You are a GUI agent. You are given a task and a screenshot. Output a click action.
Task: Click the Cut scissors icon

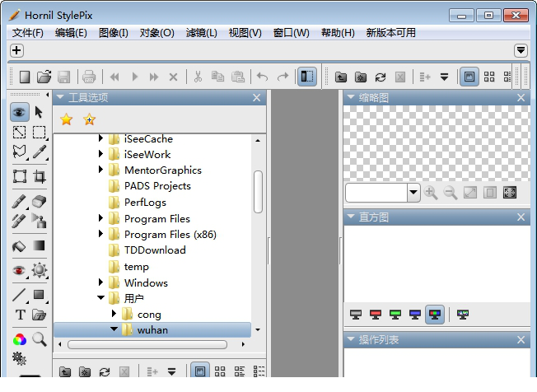[198, 77]
